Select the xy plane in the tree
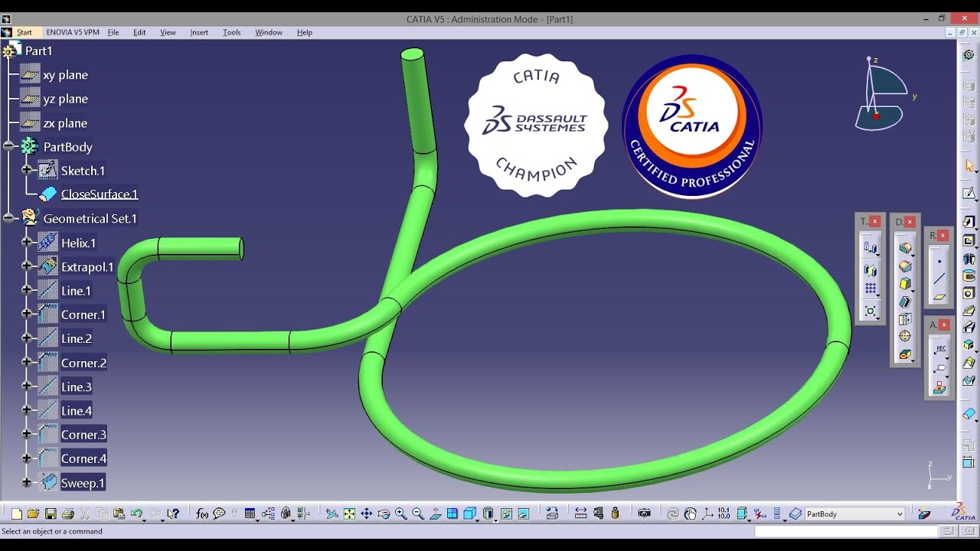The height and width of the screenshot is (551, 980). (65, 74)
